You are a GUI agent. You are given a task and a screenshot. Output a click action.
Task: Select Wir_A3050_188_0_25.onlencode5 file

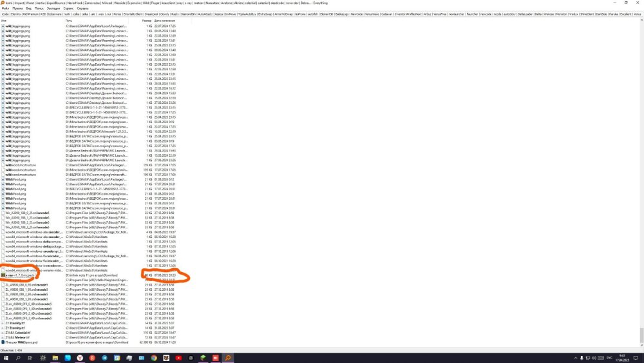[x=28, y=213]
